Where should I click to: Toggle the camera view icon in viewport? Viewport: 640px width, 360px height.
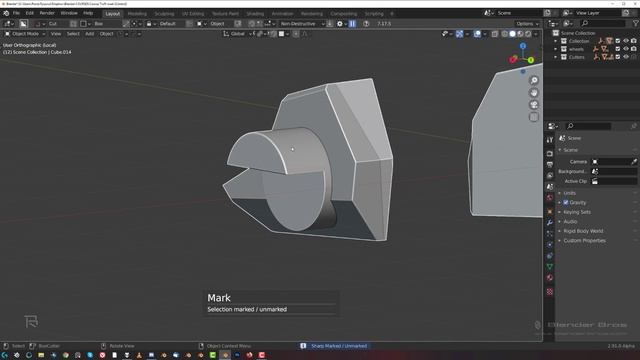pyautogui.click(x=534, y=105)
